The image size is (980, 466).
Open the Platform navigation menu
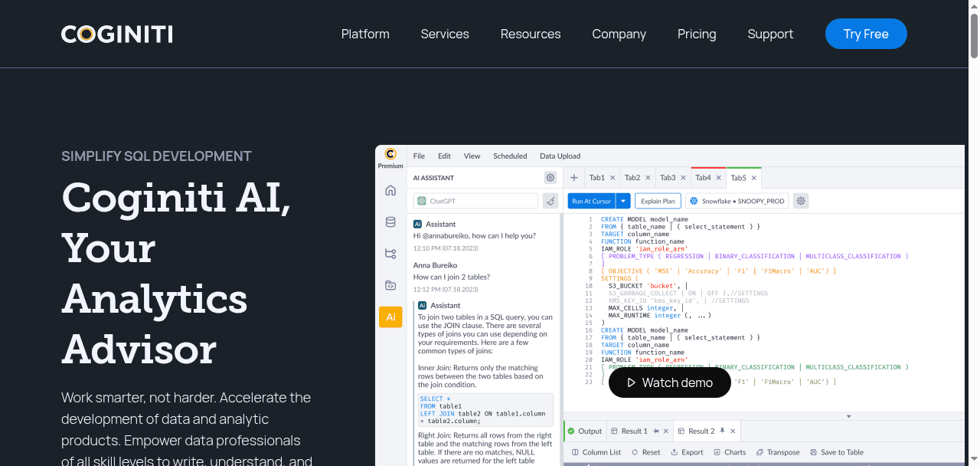365,34
